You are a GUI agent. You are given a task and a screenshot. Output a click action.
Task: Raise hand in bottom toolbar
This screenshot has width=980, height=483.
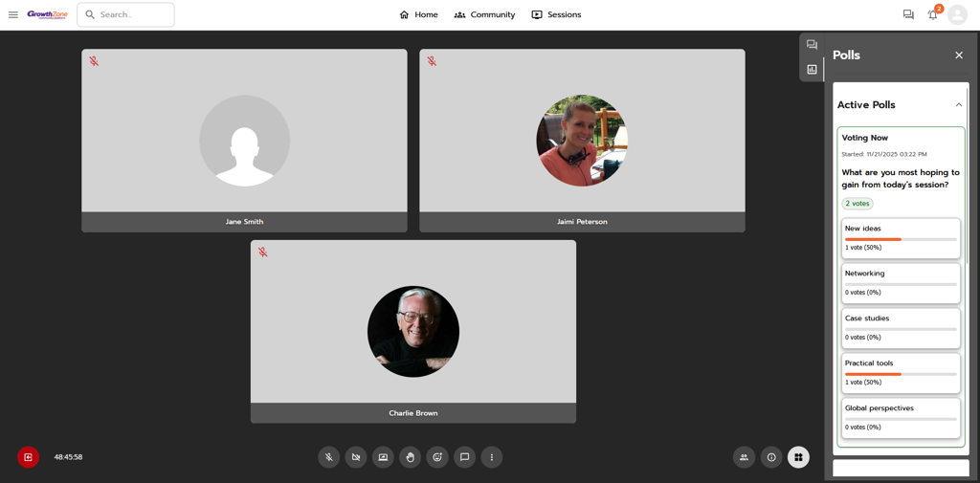(410, 457)
